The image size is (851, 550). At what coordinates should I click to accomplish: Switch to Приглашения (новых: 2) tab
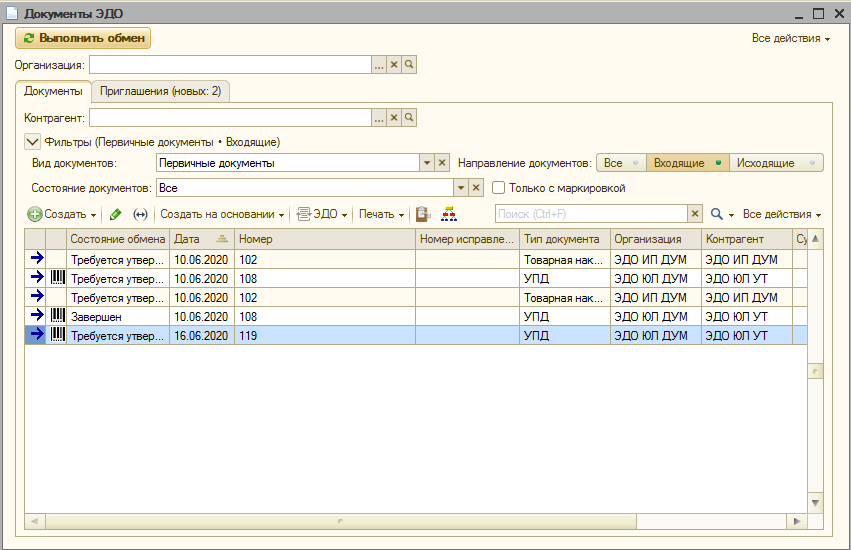161,91
